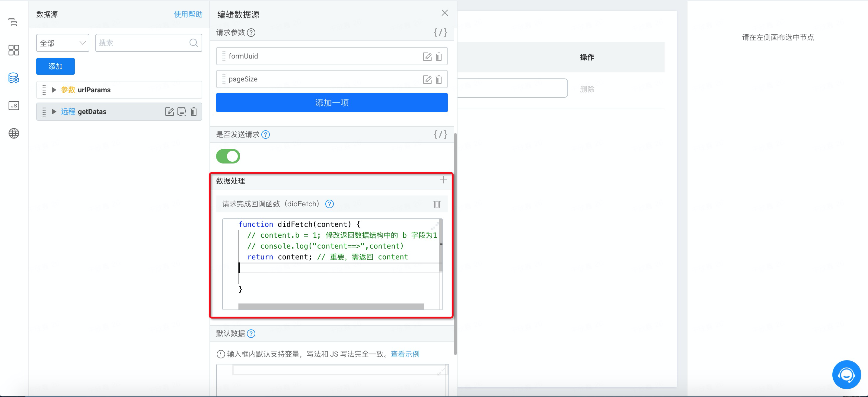Open the component library grid icon
The width and height of the screenshot is (868, 397).
(14, 50)
